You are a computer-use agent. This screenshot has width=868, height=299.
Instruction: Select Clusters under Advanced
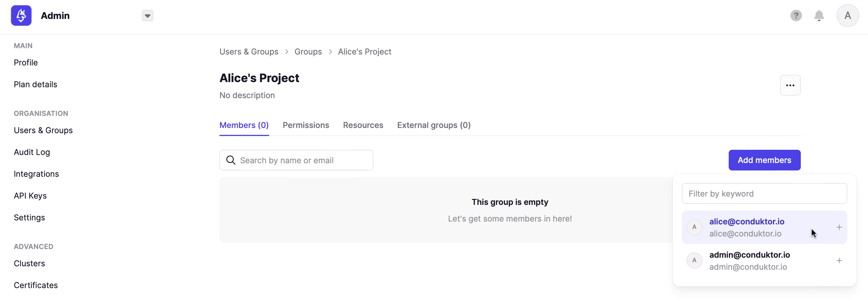(29, 263)
